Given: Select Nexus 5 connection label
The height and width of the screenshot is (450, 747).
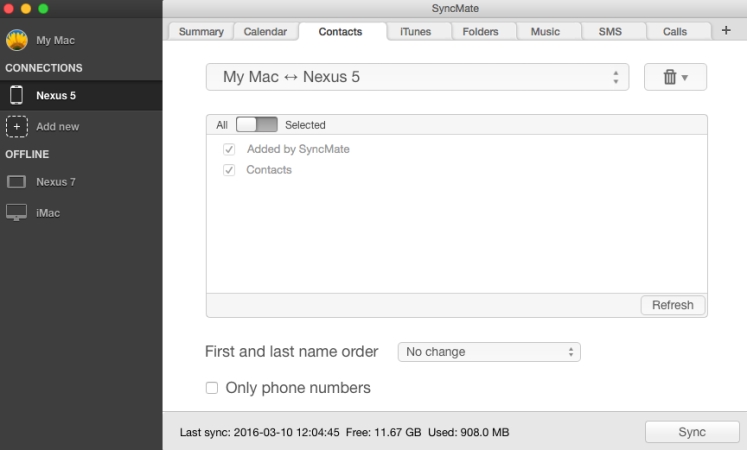Looking at the screenshot, I should (x=56, y=95).
